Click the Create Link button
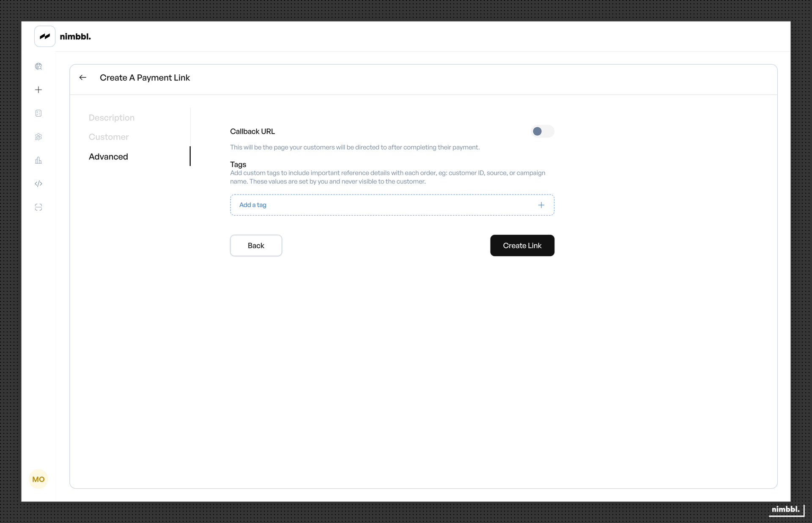Viewport: 812px width, 523px height. (x=522, y=245)
